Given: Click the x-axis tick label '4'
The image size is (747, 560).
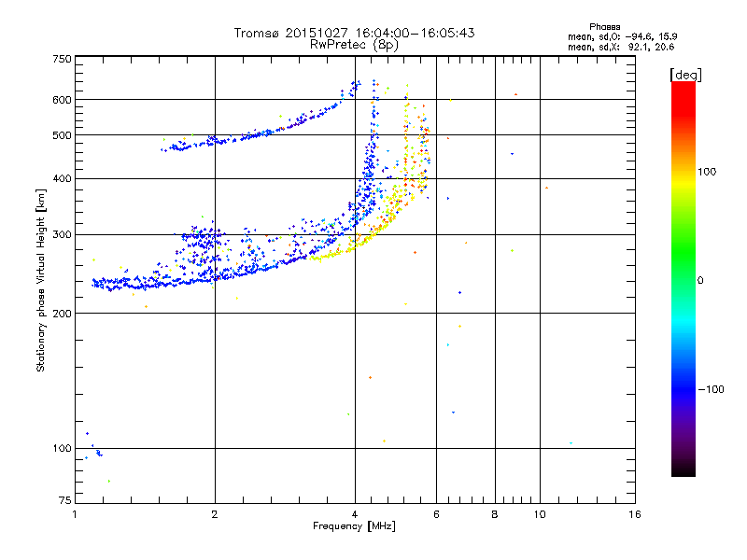Looking at the screenshot, I should (355, 514).
